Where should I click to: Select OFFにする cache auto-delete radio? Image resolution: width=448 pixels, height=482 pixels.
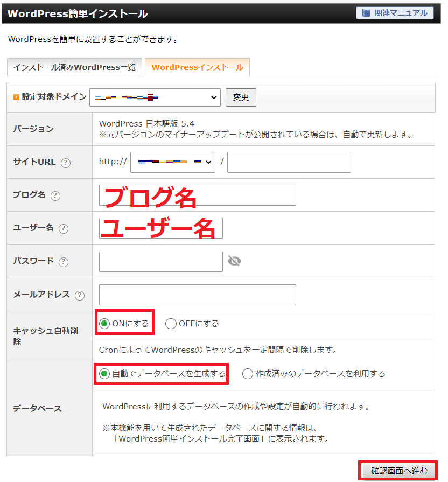point(171,323)
